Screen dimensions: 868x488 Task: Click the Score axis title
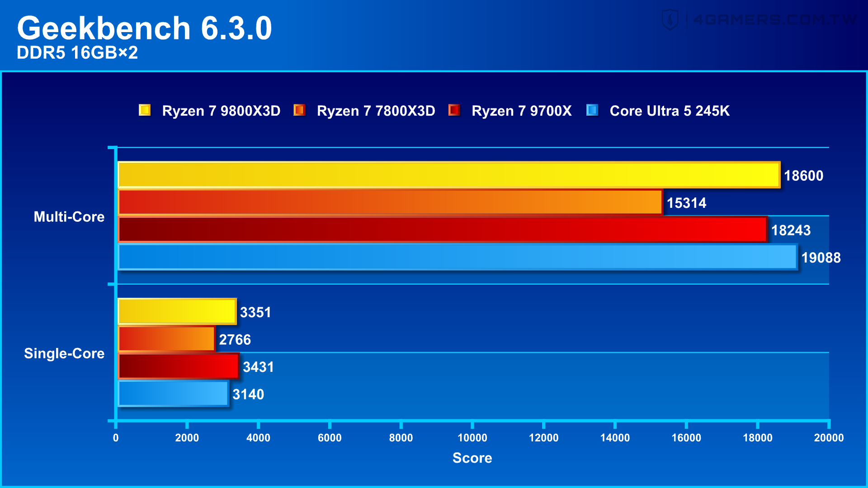click(472, 458)
